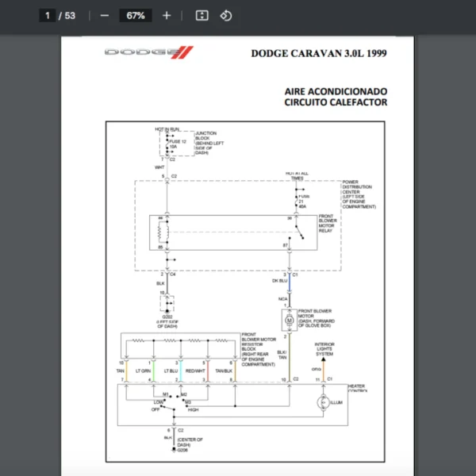The width and height of the screenshot is (476, 476).
Task: Click the front blower motor symbol
Action: 289,321
